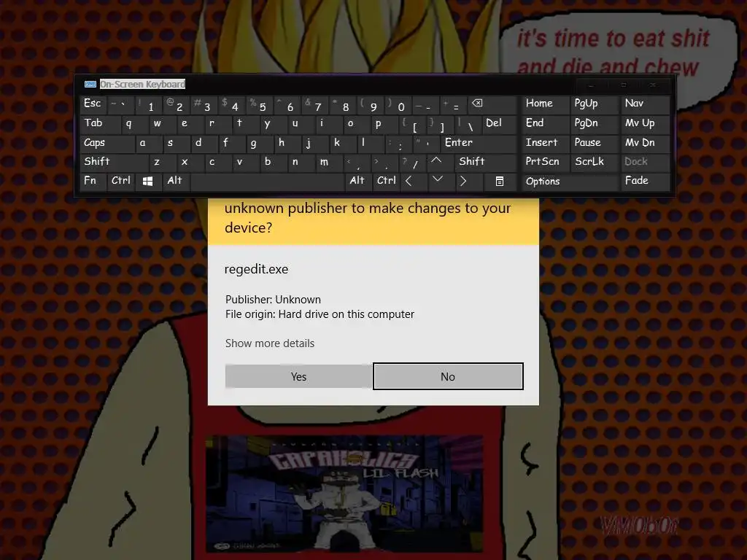Tap the PgUp key
Screen dimensions: 747x560
pyautogui.click(x=594, y=104)
